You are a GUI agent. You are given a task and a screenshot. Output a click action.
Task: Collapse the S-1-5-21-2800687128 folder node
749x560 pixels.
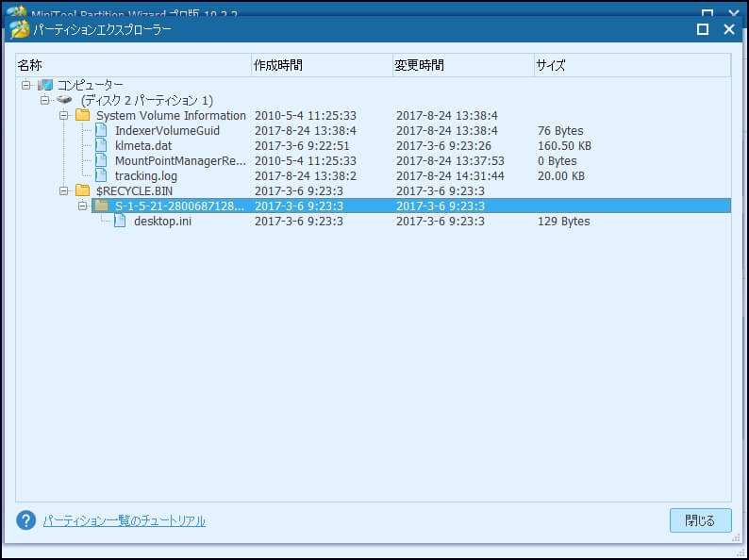tap(83, 206)
